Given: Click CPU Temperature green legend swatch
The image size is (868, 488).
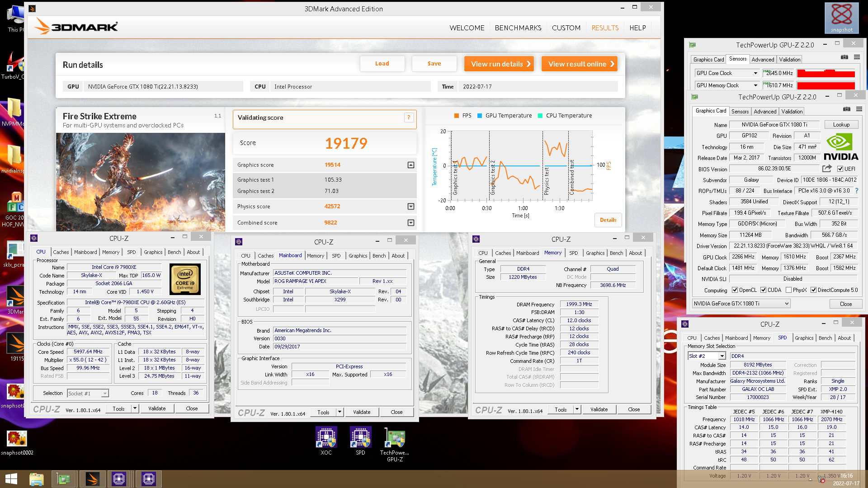Looking at the screenshot, I should tap(540, 116).
